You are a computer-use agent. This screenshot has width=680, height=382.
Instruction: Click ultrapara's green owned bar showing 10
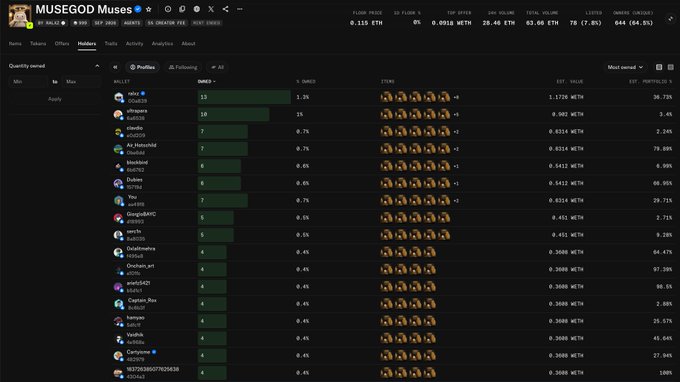[233, 114]
